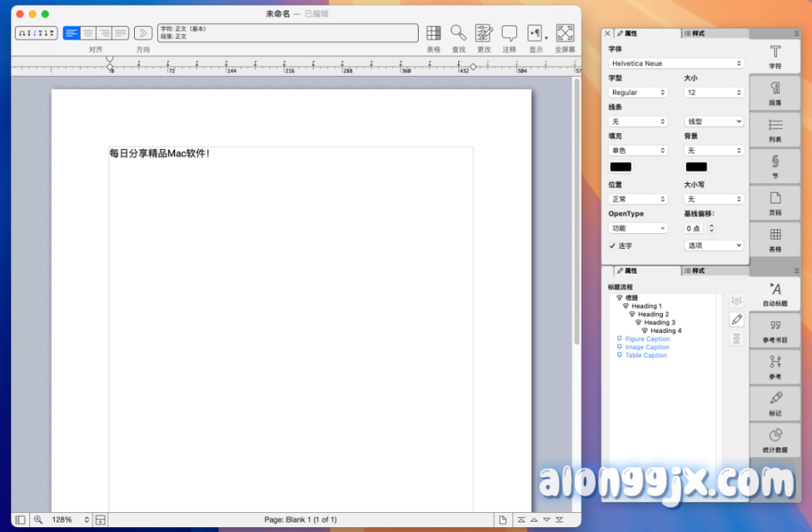
Task: Select center text alignment button
Action: [88, 33]
